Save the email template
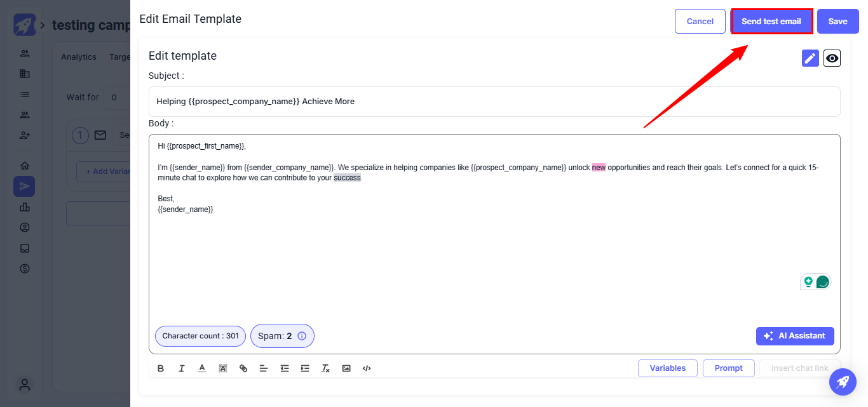The image size is (868, 407). [837, 22]
